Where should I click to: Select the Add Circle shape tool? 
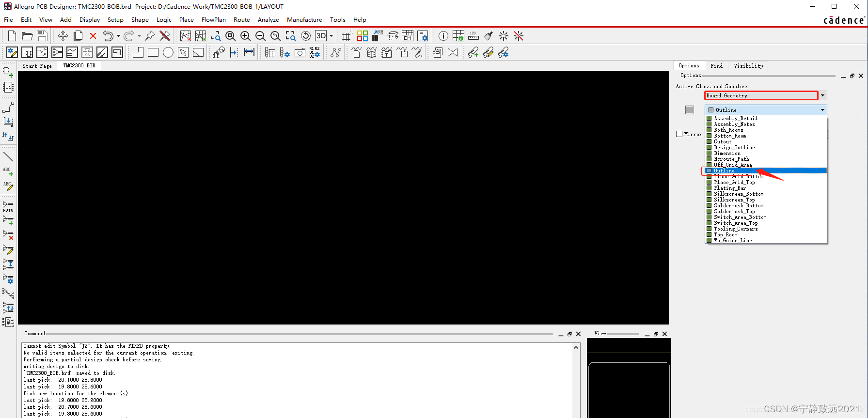tap(168, 52)
